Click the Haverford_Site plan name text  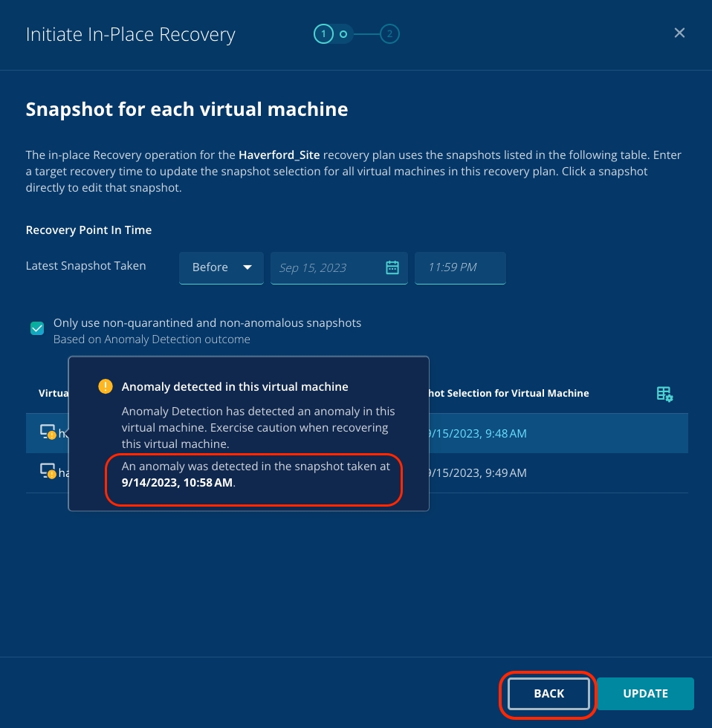click(279, 155)
